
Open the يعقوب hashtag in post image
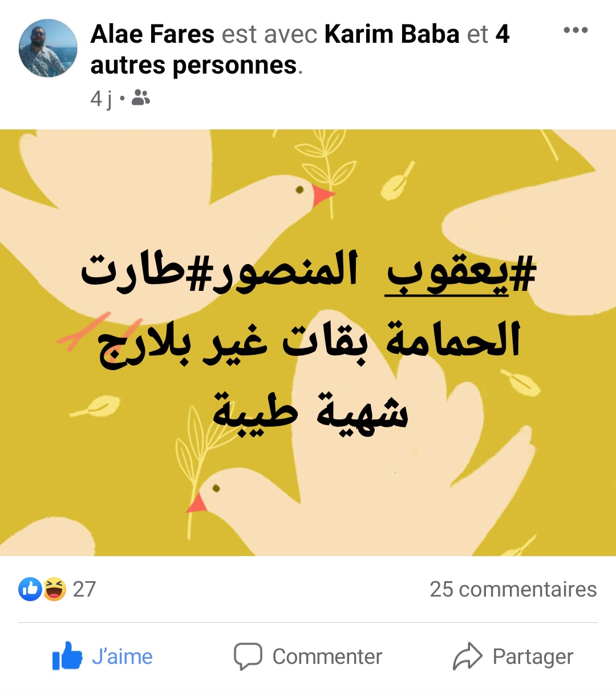[x=461, y=273]
